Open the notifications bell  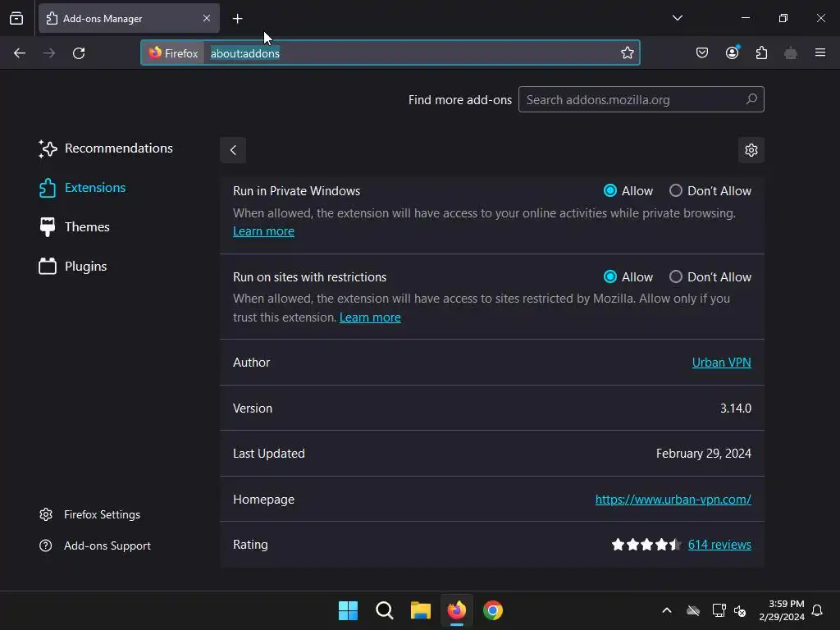tap(818, 610)
